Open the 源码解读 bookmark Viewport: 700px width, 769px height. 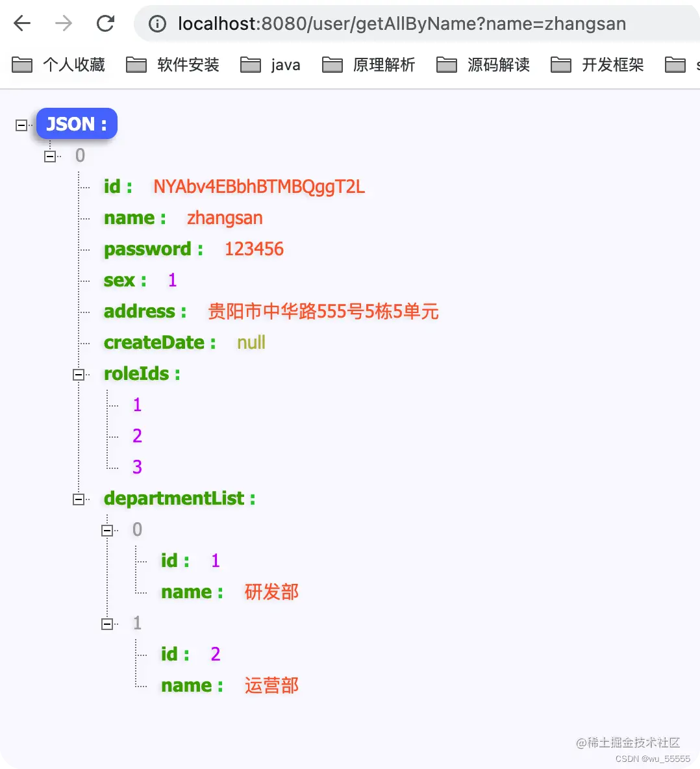[499, 64]
